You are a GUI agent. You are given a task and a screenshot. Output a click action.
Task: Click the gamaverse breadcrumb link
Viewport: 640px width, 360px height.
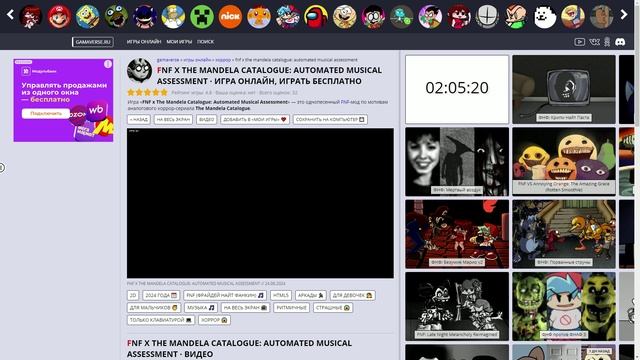[168, 60]
